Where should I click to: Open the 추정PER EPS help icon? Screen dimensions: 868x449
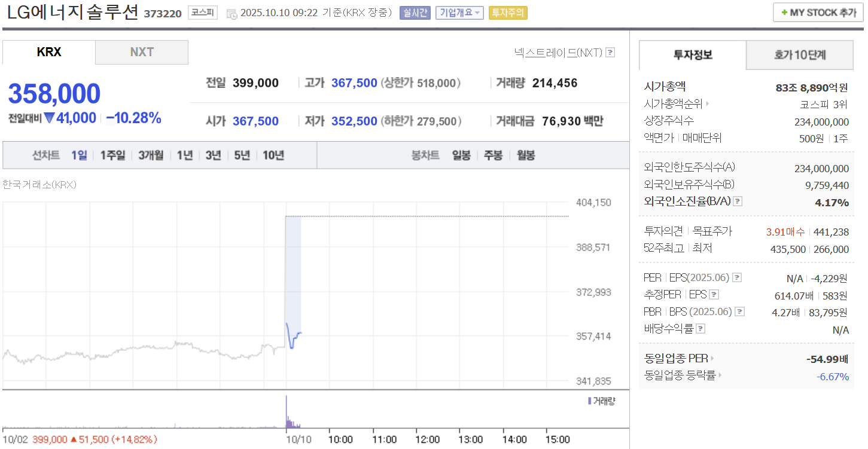714,294
